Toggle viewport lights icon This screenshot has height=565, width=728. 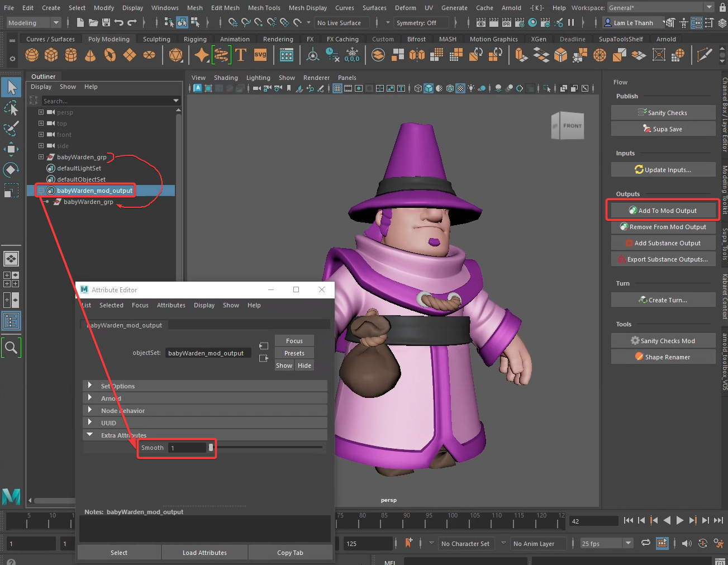(x=472, y=88)
